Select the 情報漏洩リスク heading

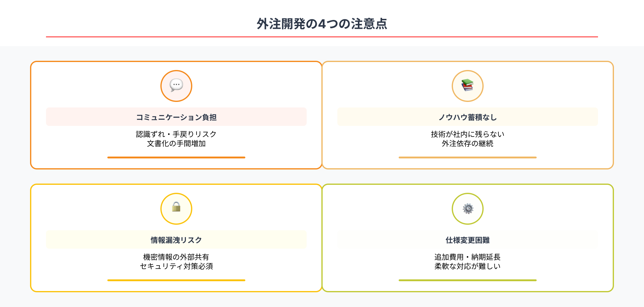click(176, 240)
